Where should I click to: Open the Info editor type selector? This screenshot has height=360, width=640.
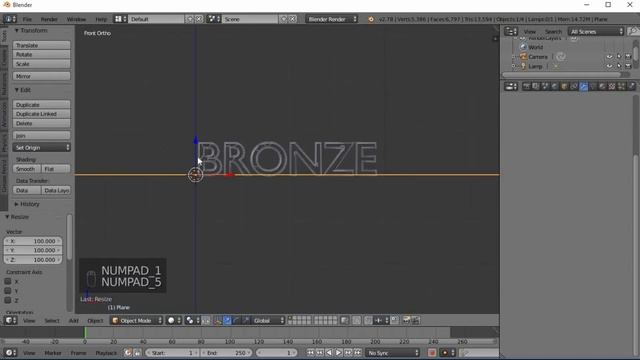(x=10, y=19)
